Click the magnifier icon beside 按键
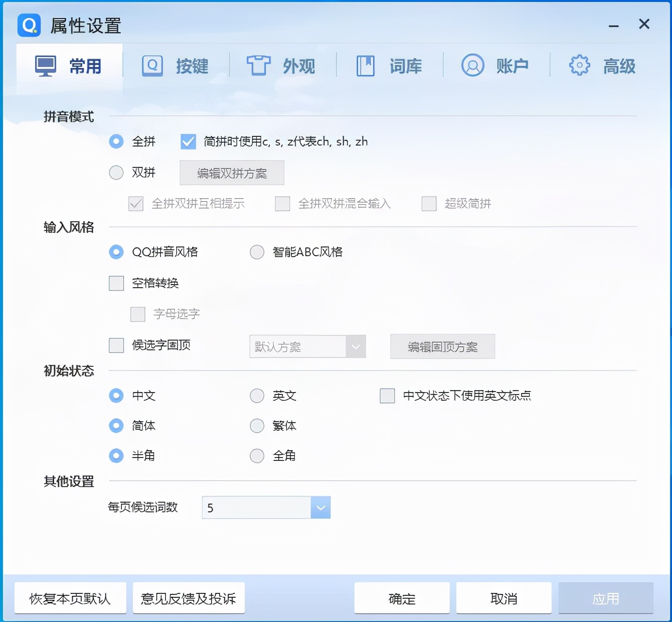 coord(152,65)
